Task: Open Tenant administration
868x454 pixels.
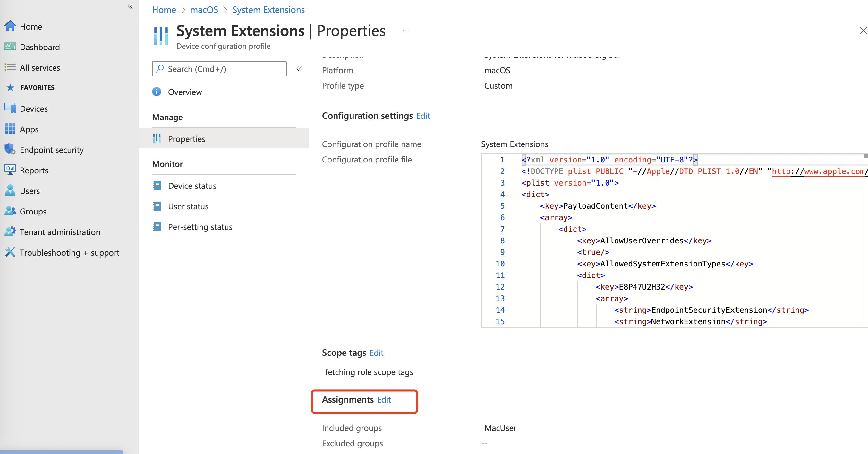Action: (60, 232)
